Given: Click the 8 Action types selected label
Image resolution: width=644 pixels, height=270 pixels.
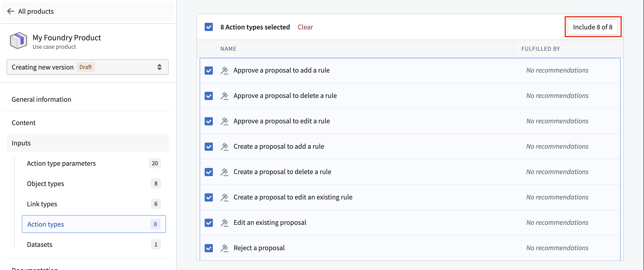Looking at the screenshot, I should (255, 27).
